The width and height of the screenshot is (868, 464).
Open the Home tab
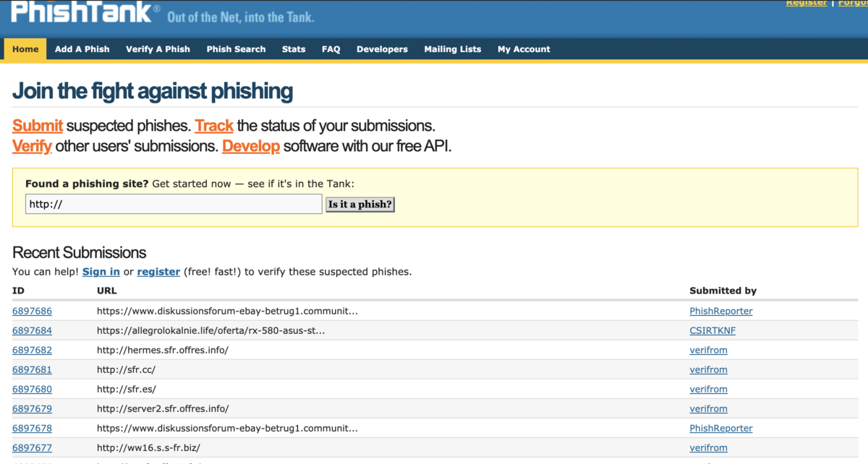click(25, 49)
